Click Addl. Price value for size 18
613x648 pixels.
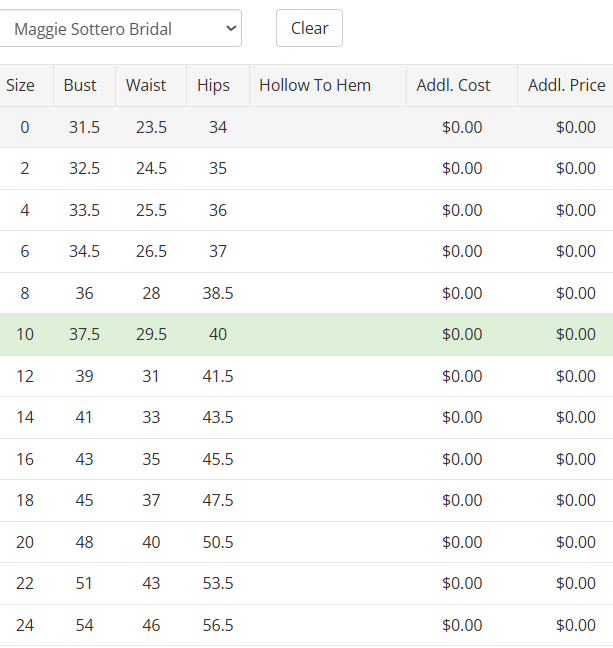tap(576, 501)
